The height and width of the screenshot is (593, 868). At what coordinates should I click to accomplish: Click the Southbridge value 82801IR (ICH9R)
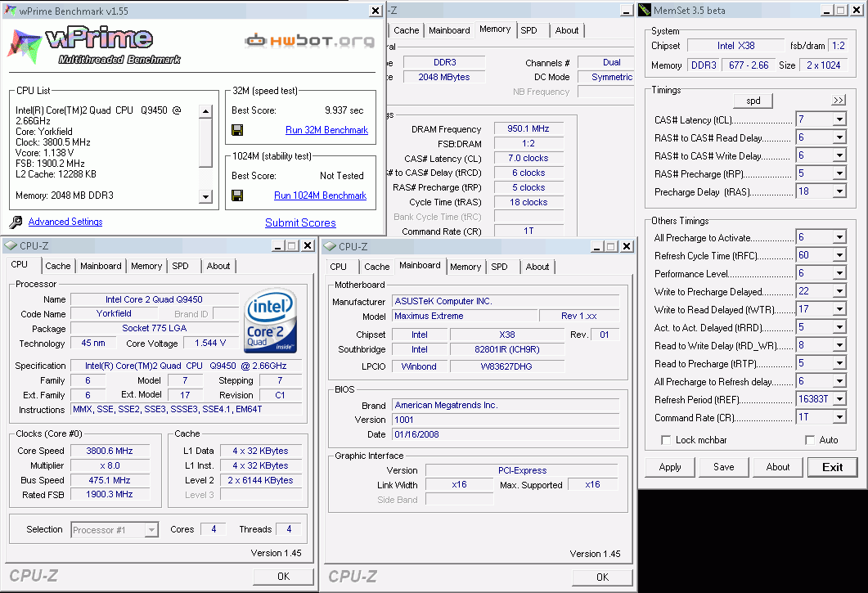[x=507, y=350]
